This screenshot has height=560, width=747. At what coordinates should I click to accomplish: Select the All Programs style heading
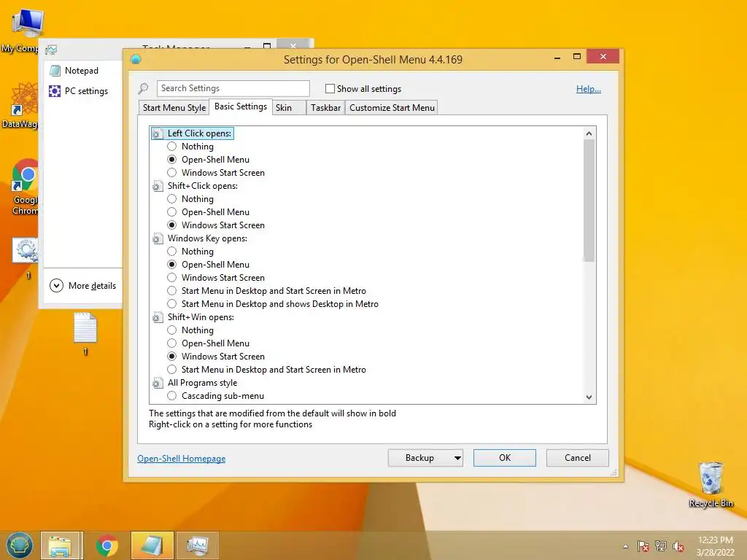[202, 383]
